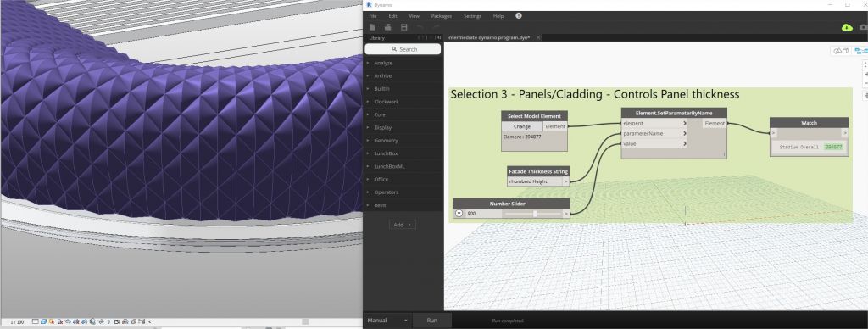Open the Settings menu
This screenshot has width=868, height=329.
(x=472, y=16)
